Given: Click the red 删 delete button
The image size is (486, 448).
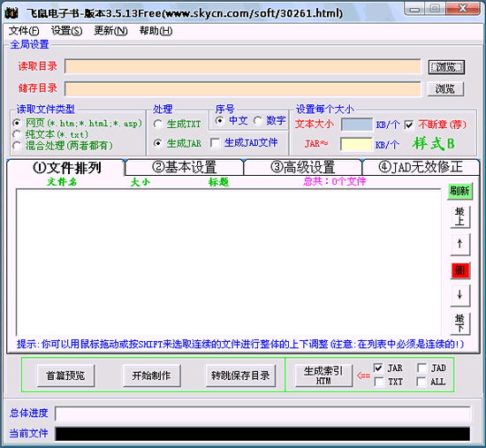Looking at the screenshot, I should click(460, 270).
